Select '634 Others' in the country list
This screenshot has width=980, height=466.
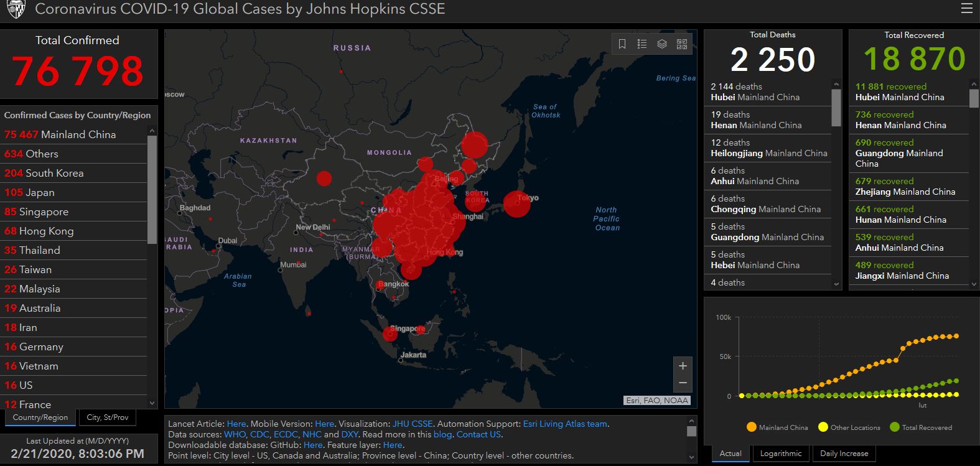click(x=75, y=154)
